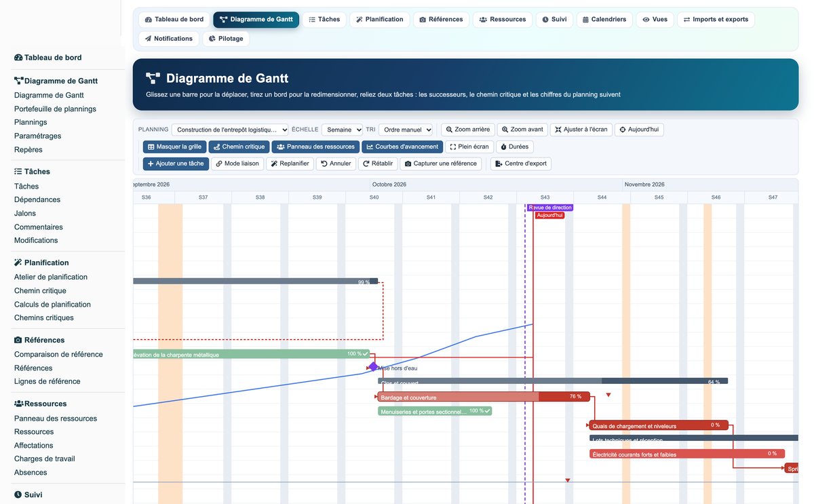Open Comparaison de référence
The height and width of the screenshot is (504, 814).
pyautogui.click(x=58, y=354)
